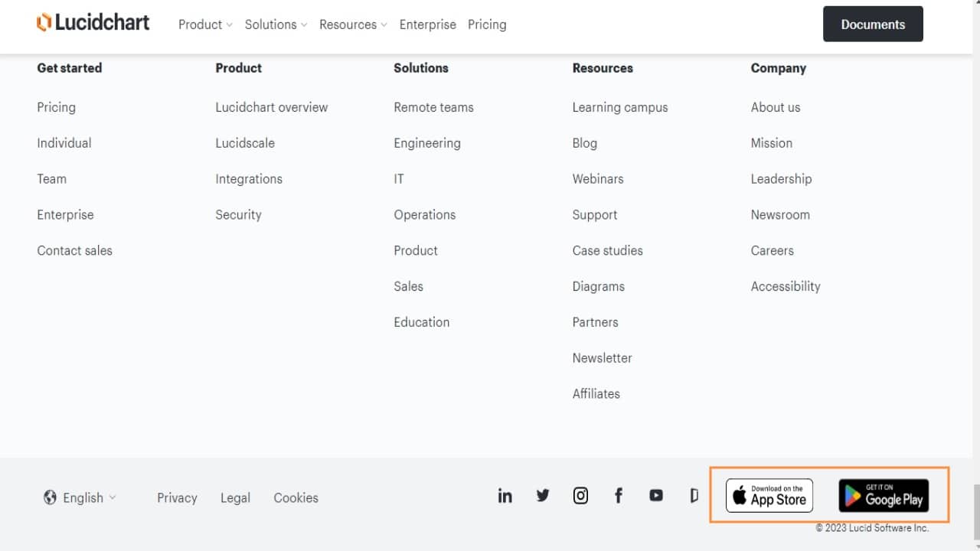Screen dimensions: 980x551
Task: Open the Legal footer link
Action: 235,498
